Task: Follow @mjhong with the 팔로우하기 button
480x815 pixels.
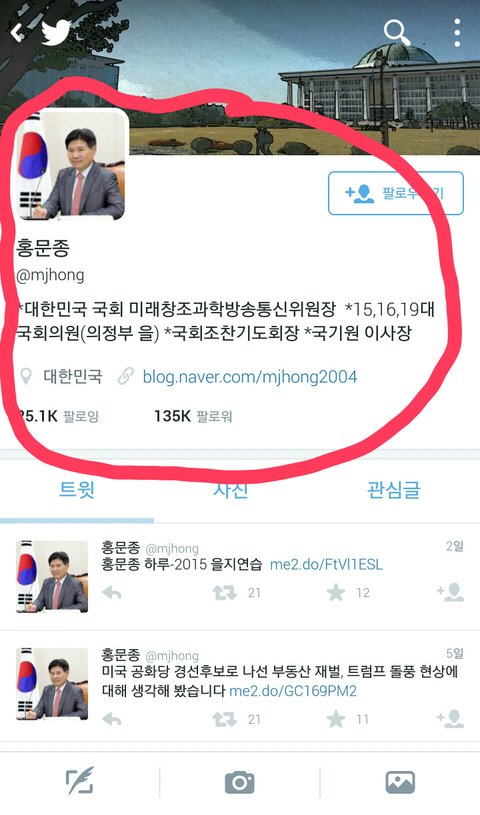Action: [x=396, y=193]
